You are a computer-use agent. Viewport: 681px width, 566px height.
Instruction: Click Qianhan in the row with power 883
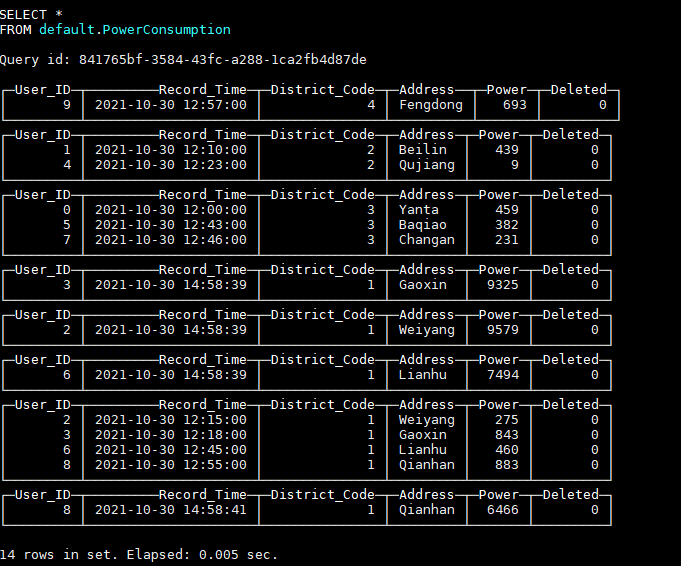click(426, 465)
